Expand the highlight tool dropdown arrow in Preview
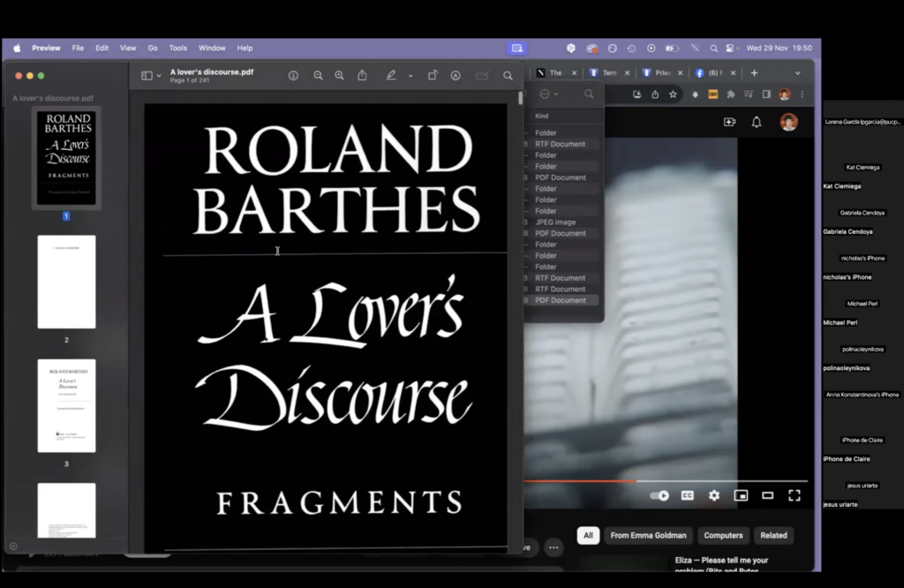This screenshot has width=904, height=588. [x=411, y=76]
